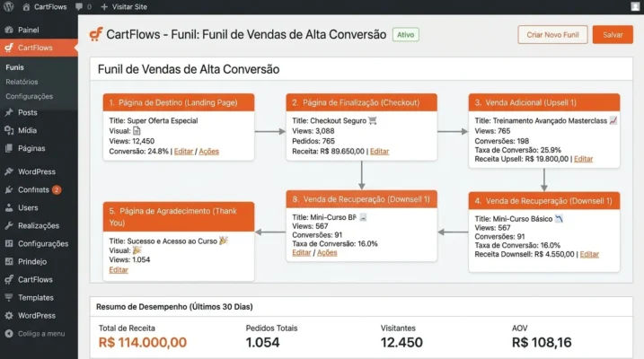Select the active CartFlows sidebar menu

tap(39, 48)
